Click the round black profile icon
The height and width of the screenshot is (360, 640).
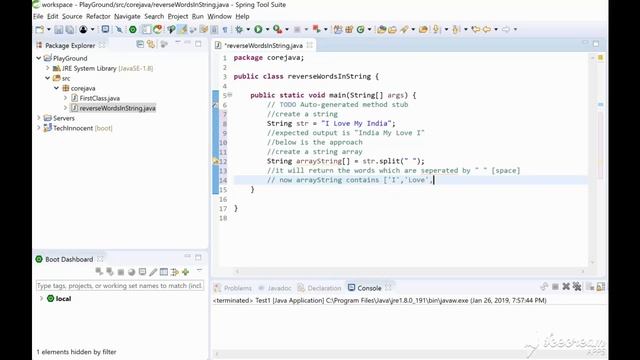[83, 29]
